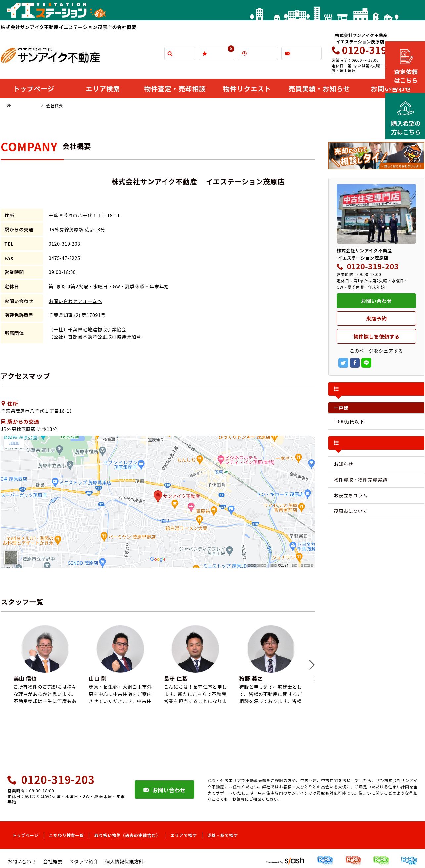Click 会社概要 breadcrumb text
Screen dimensions: 425x868
54,106
